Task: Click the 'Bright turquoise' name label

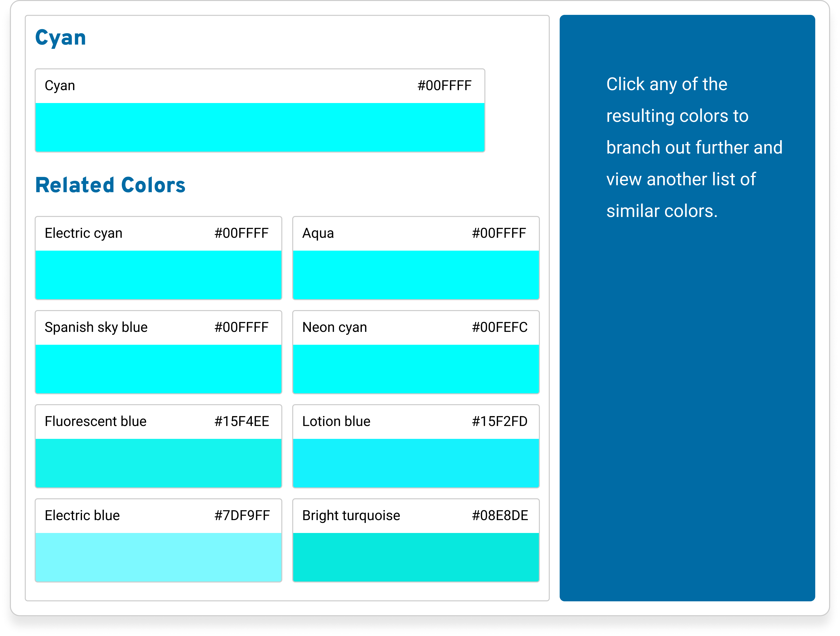Action: pos(351,516)
